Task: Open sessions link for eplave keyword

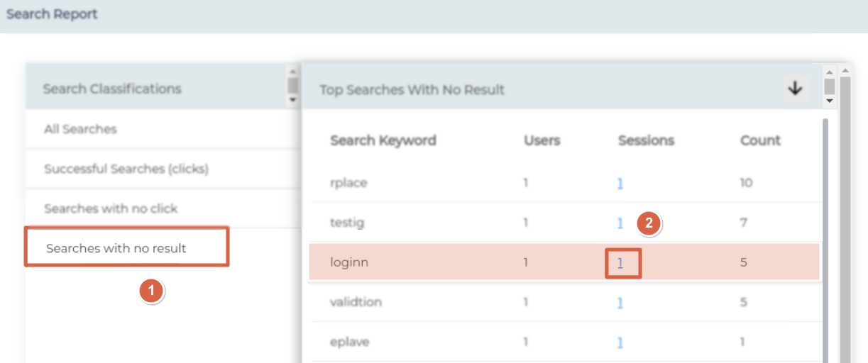Action: (620, 342)
